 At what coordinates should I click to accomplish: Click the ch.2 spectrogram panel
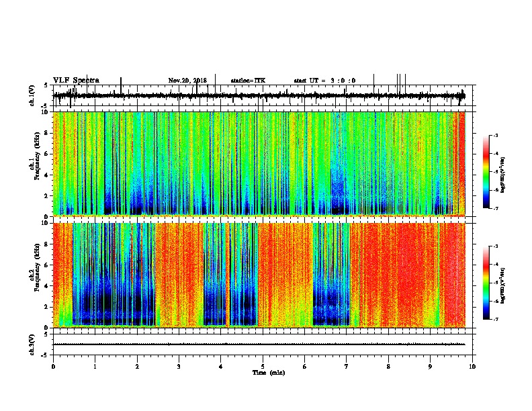259,275
